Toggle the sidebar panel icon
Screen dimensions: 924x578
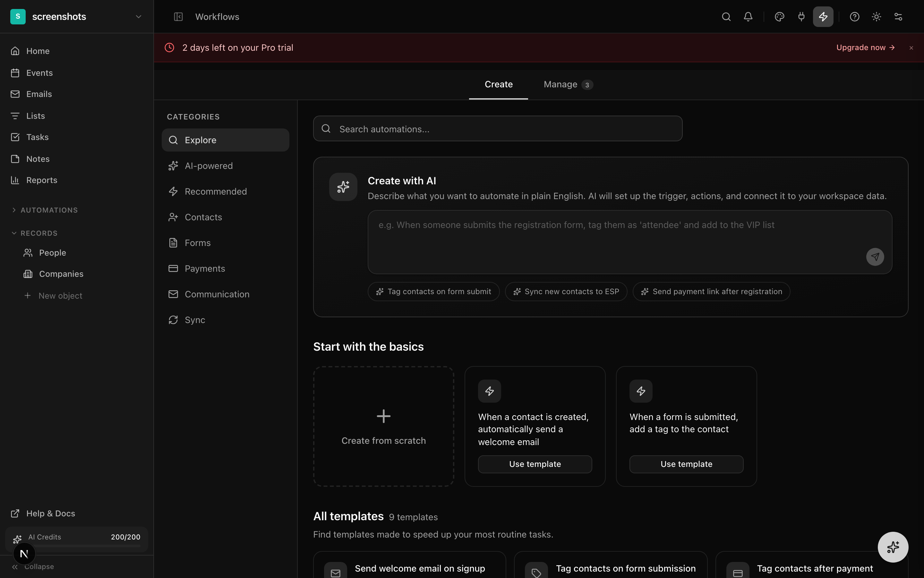[178, 17]
